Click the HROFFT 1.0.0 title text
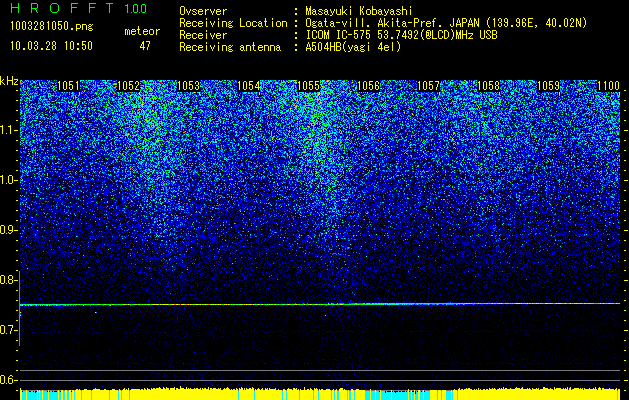 79,8
